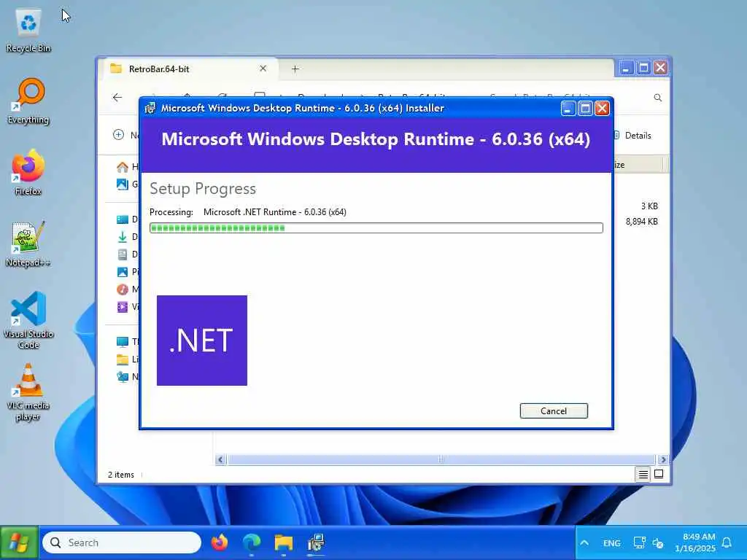Image resolution: width=747 pixels, height=560 pixels.
Task: Minimize the File Explorer window
Action: click(626, 68)
